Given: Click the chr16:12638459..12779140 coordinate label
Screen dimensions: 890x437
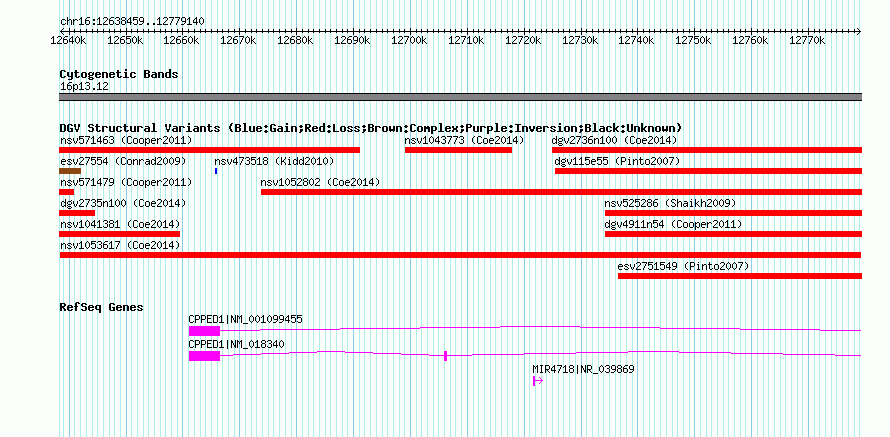Looking at the screenshot, I should [x=132, y=22].
